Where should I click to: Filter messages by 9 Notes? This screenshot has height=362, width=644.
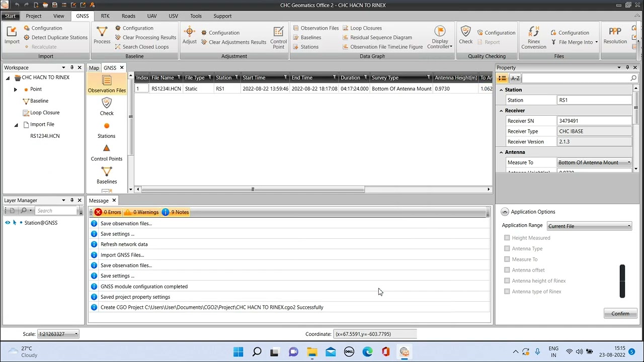click(x=176, y=212)
